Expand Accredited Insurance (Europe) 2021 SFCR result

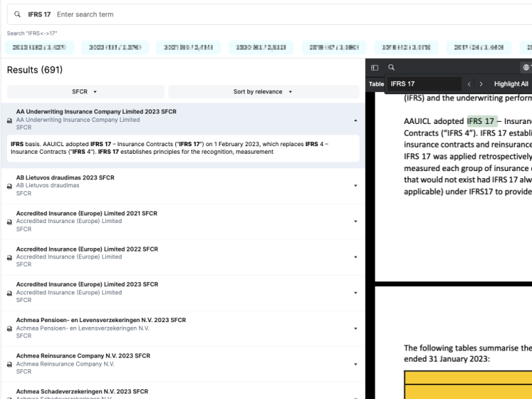click(x=355, y=221)
